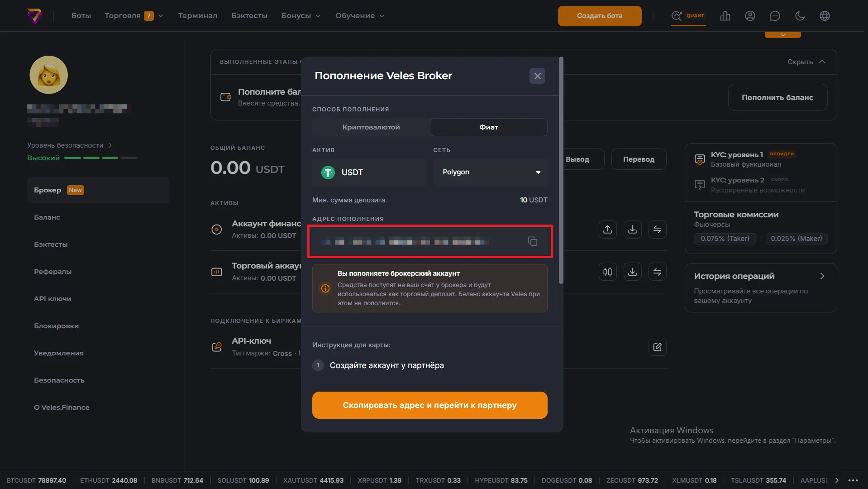Open Бэктесты section in sidebar
The height and width of the screenshot is (489, 868).
pos(51,244)
